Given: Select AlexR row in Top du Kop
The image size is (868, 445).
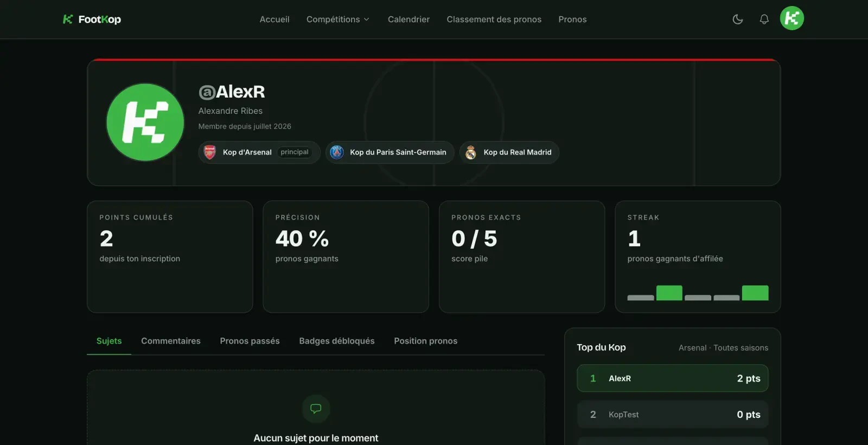Looking at the screenshot, I should click(x=673, y=378).
